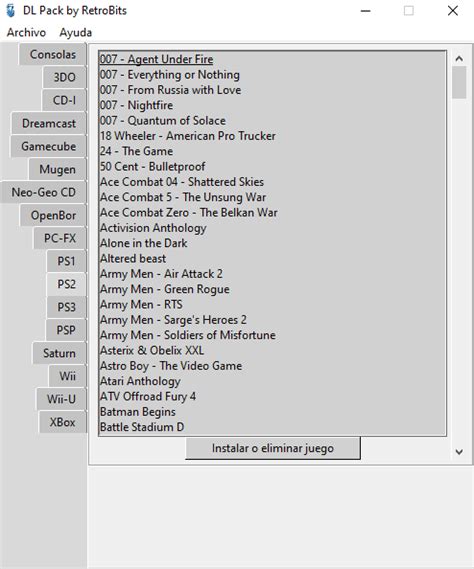The image size is (474, 569).
Task: Select Army Men - Sarge's Heroes 2
Action: coord(272,320)
